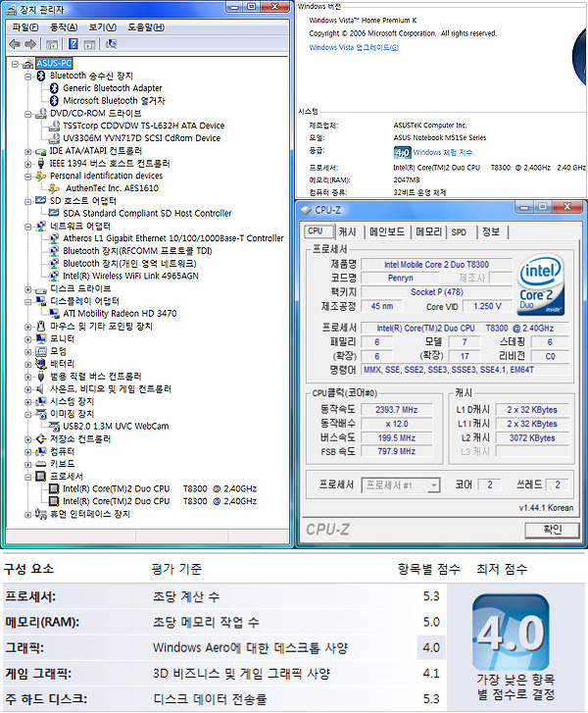The image size is (588, 713).
Task: Click the 동작속도 value 2393.7 MHz
Action: [x=396, y=410]
